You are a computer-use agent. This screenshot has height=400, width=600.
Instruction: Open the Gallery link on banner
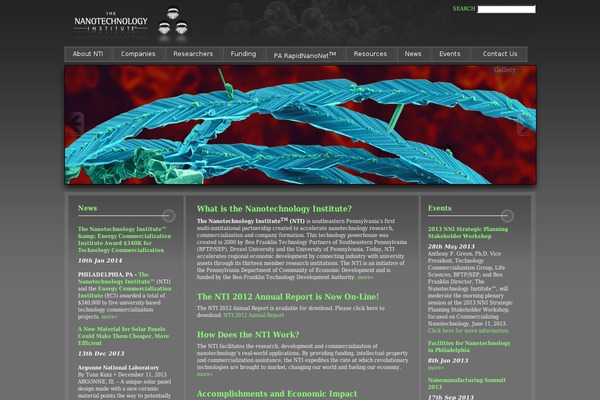pos(504,70)
